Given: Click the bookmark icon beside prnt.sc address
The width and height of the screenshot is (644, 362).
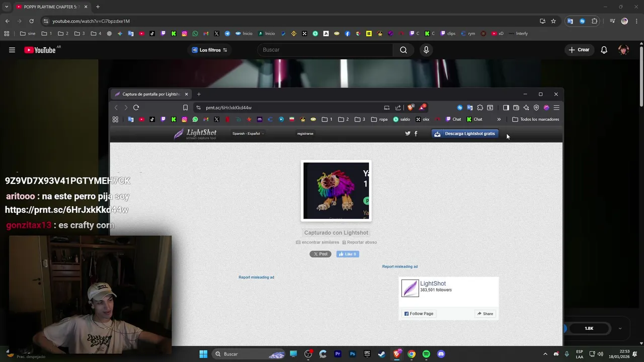Looking at the screenshot, I should (185, 108).
